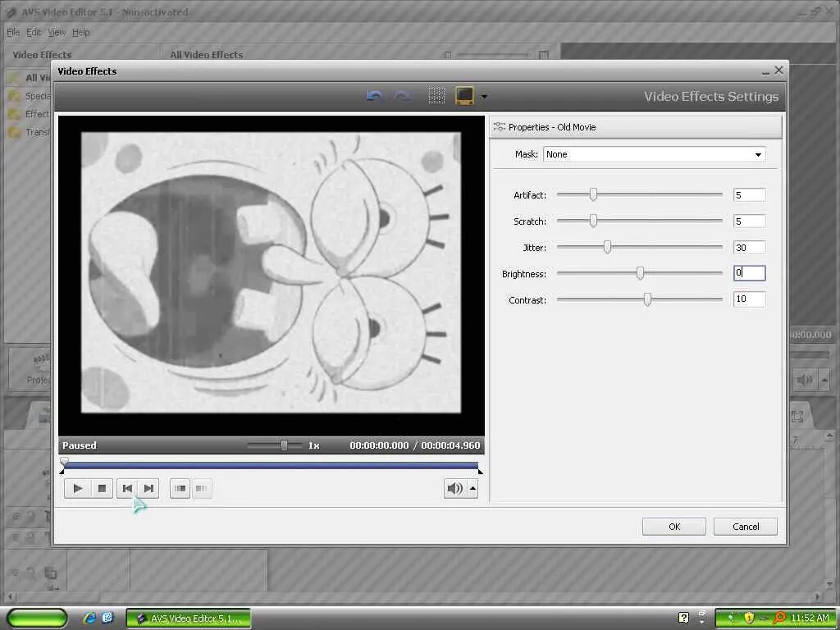Image resolution: width=840 pixels, height=630 pixels.
Task: Click the split-view icon after frame buttons
Action: point(180,489)
